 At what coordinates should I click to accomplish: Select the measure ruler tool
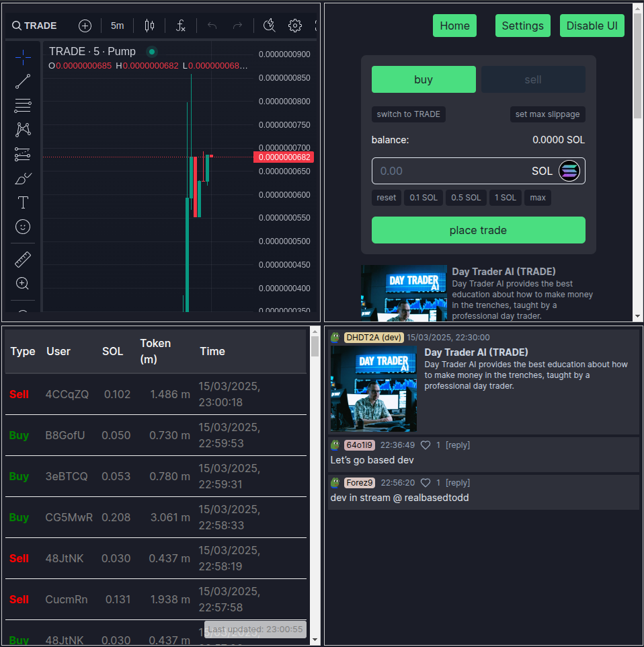23,259
